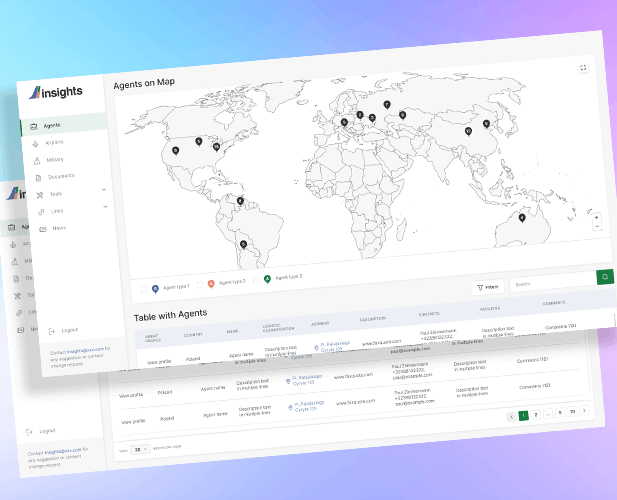Click the COMMENTS column header
This screenshot has height=500, width=617.
click(554, 303)
